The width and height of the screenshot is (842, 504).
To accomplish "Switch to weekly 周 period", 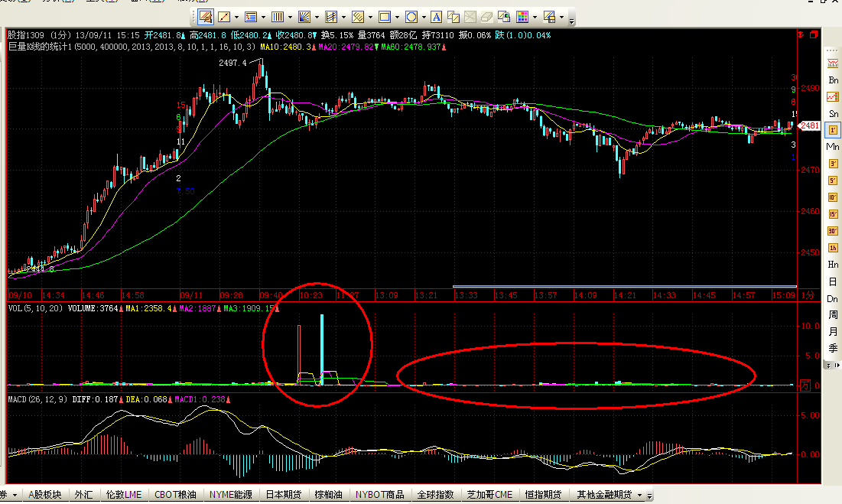I will [x=833, y=314].
